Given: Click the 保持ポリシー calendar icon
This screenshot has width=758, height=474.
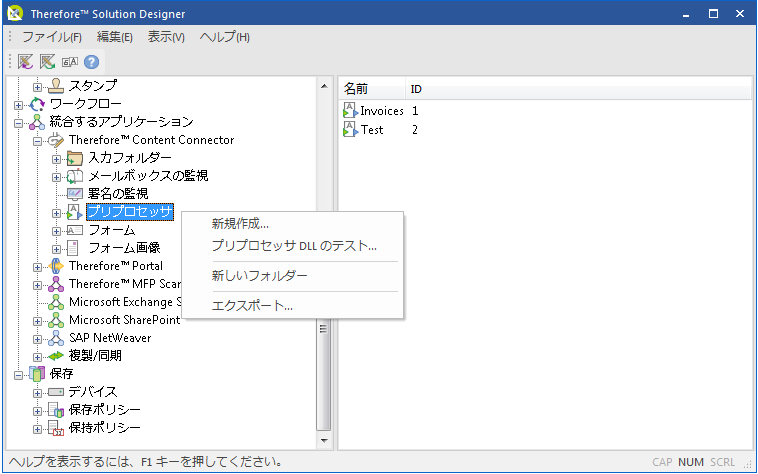Looking at the screenshot, I should 56,428.
